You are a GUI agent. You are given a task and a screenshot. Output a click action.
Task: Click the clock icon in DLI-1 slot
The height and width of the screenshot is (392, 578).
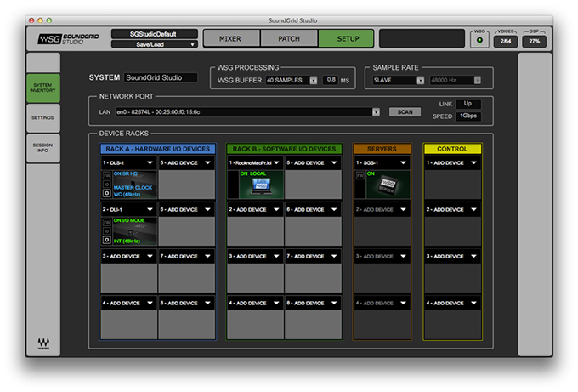[x=106, y=240]
